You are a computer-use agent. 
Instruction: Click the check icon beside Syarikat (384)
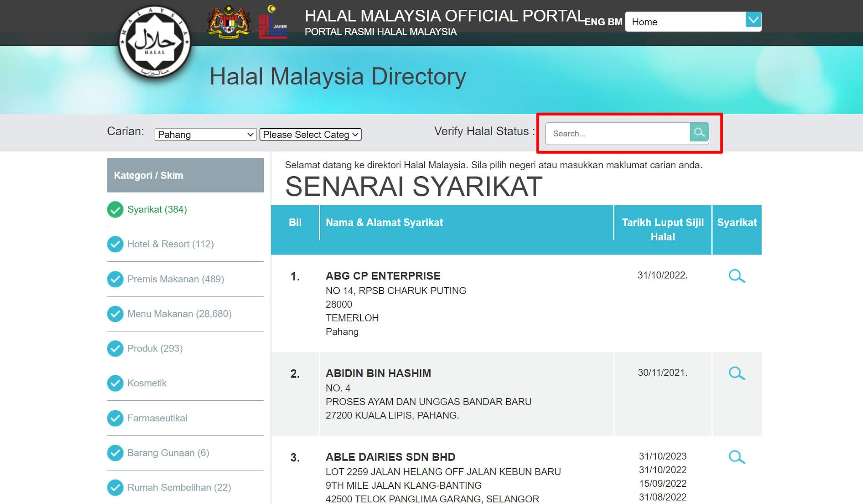(x=115, y=209)
